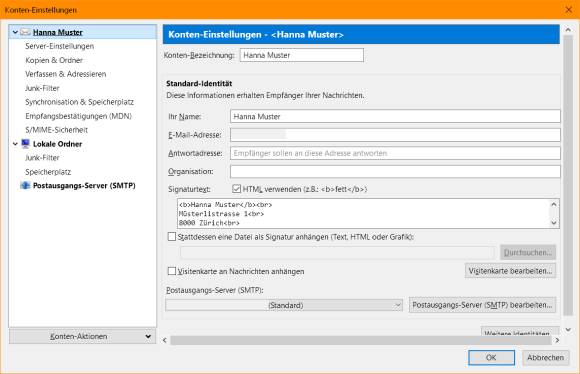580x374 pixels.
Task: Open S/MIME-Sicherheit settings
Action: [56, 130]
